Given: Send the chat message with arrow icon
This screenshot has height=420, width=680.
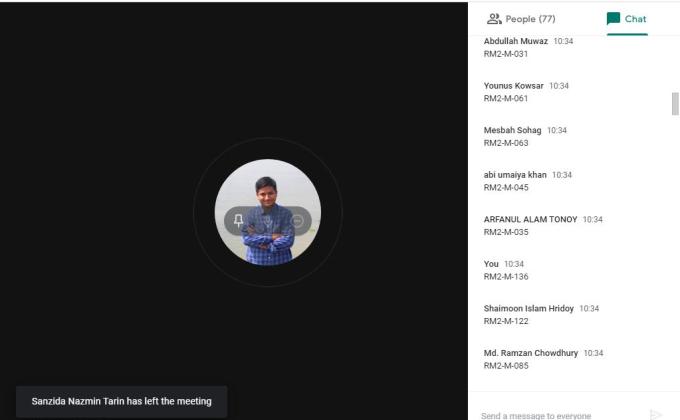Looking at the screenshot, I should [656, 413].
